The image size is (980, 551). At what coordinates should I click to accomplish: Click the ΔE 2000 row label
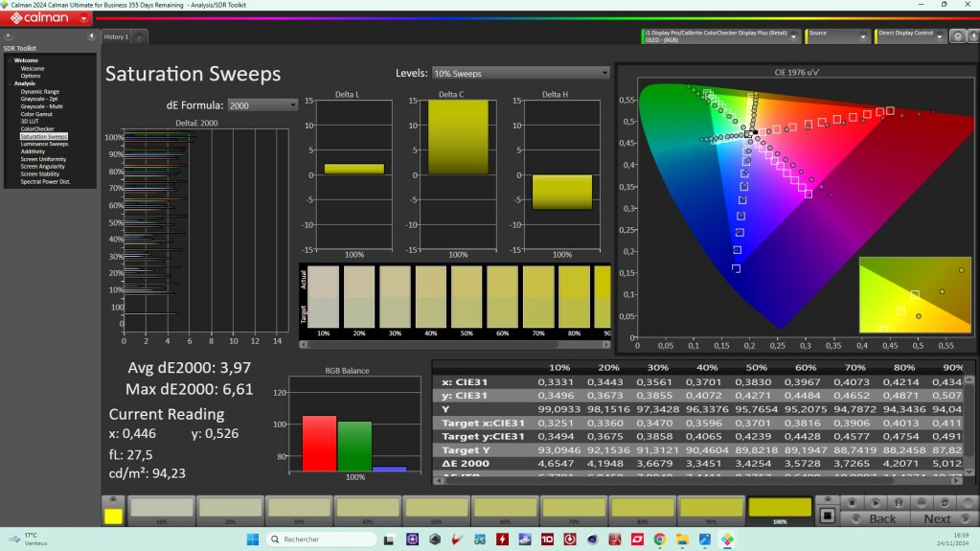pos(465,464)
